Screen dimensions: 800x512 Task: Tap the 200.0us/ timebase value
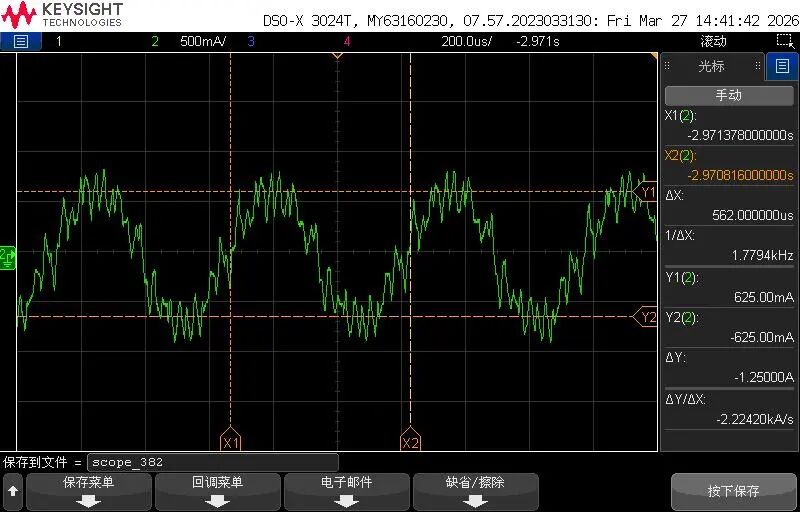click(466, 41)
